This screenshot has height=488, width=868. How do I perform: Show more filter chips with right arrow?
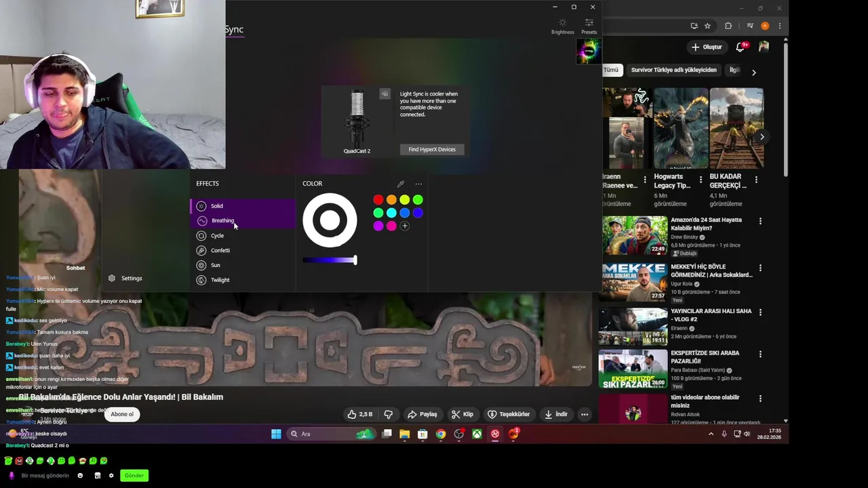tap(753, 72)
